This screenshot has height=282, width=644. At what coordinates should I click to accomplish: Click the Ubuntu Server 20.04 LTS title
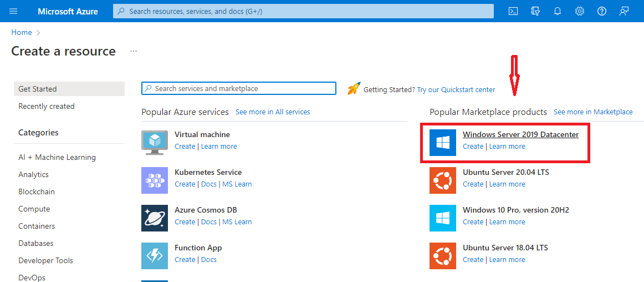(506, 173)
